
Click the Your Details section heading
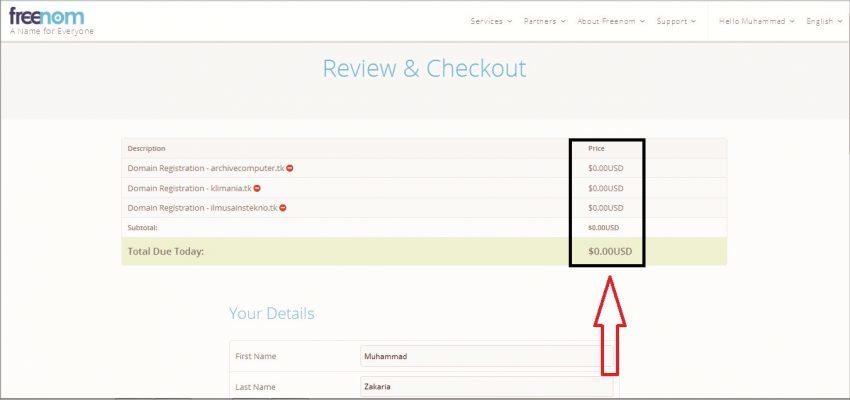point(271,314)
